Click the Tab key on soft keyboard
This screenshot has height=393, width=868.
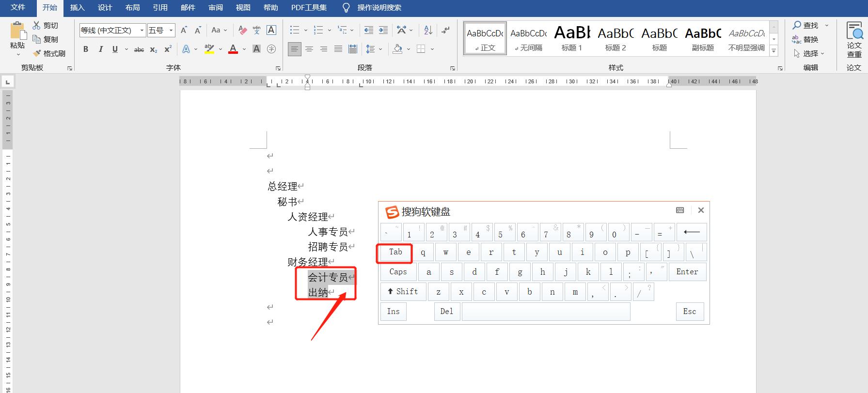[x=395, y=252]
